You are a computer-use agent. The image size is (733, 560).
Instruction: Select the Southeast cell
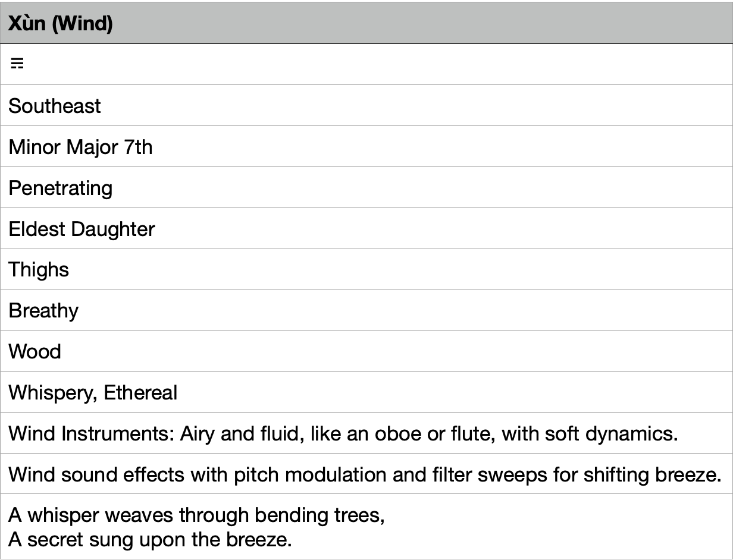pos(55,106)
